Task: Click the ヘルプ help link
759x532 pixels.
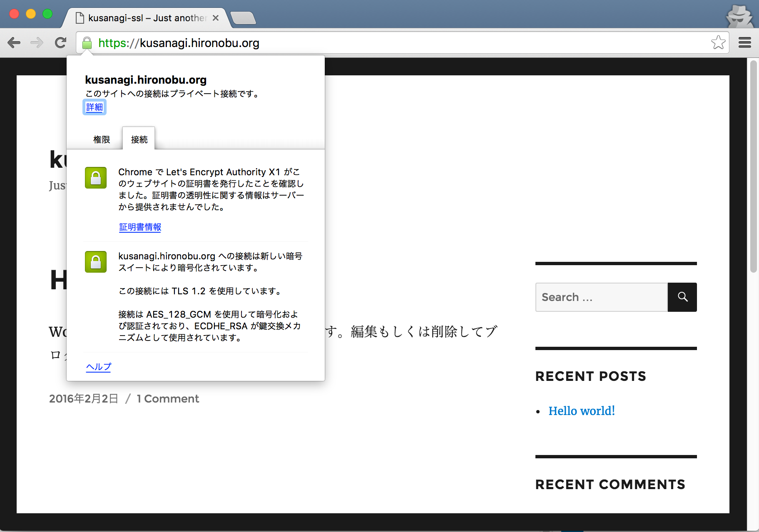Action: [x=98, y=367]
